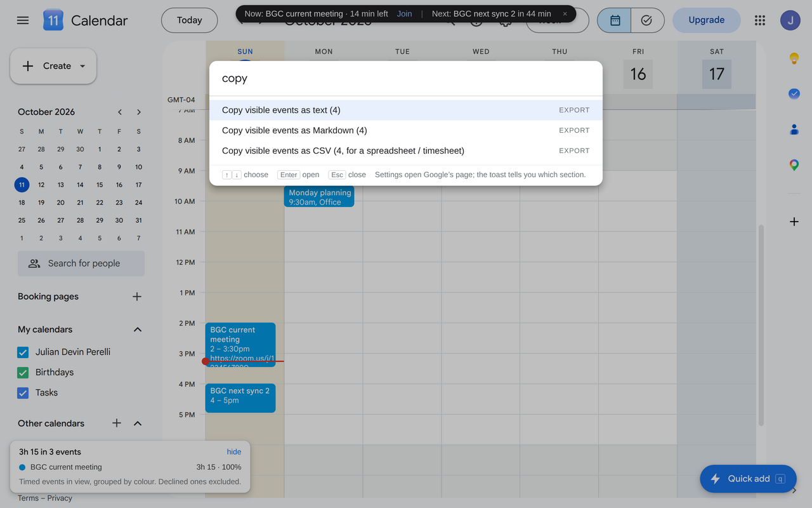812x508 pixels.
Task: Add another calendar with the plus icon
Action: coord(117,423)
